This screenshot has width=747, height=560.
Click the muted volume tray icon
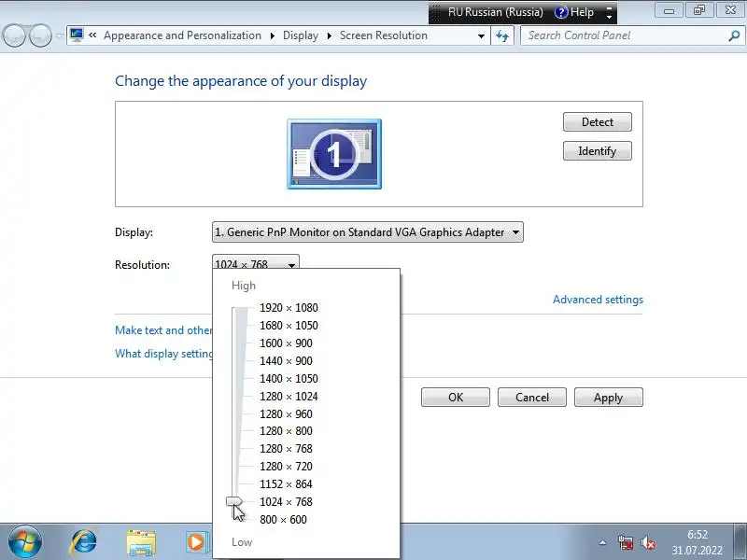pyautogui.click(x=648, y=542)
